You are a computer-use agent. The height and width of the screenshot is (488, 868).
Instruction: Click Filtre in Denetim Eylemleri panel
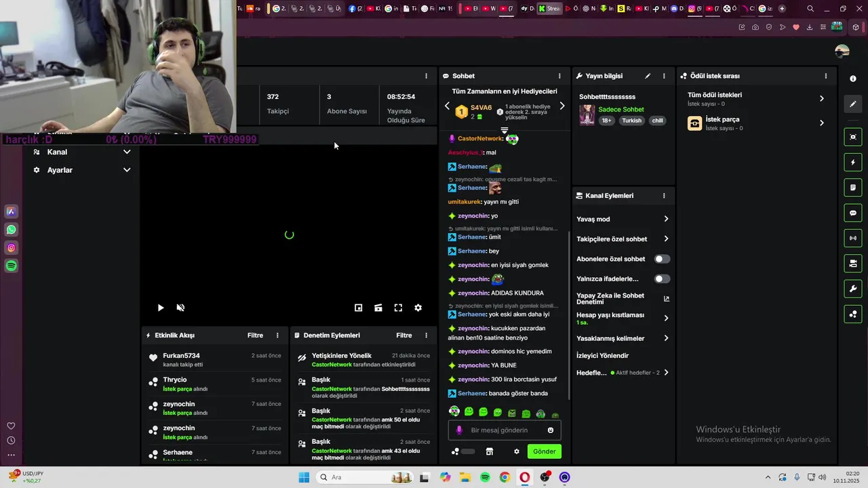(x=404, y=335)
